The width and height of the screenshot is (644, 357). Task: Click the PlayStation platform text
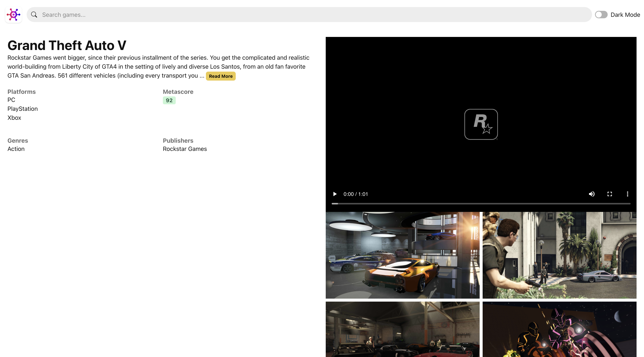23,109
